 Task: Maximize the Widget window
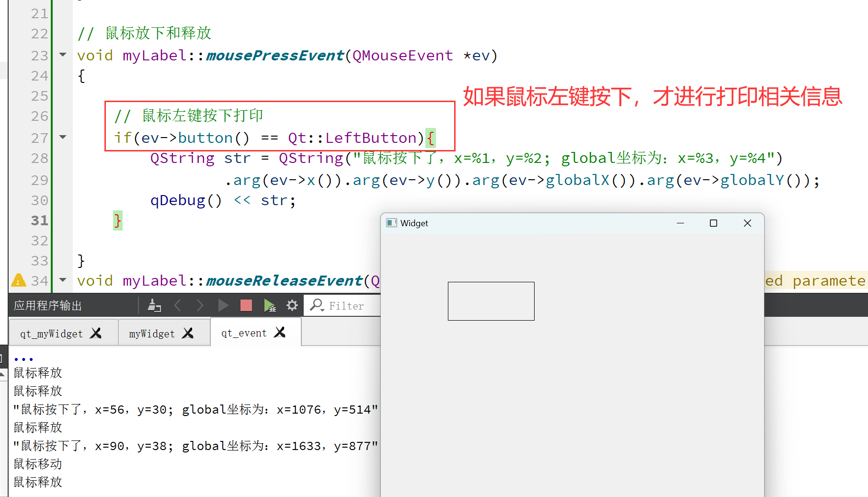point(713,223)
